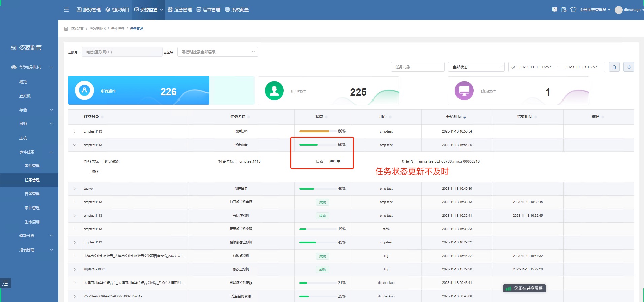Click the 云账号 input field
This screenshot has height=302, width=644.
pos(122,52)
